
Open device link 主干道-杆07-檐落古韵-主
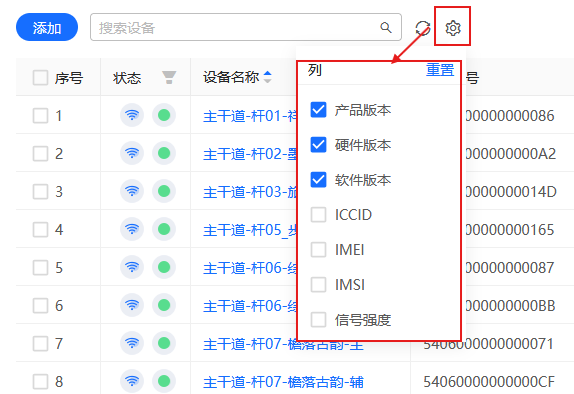(283, 344)
